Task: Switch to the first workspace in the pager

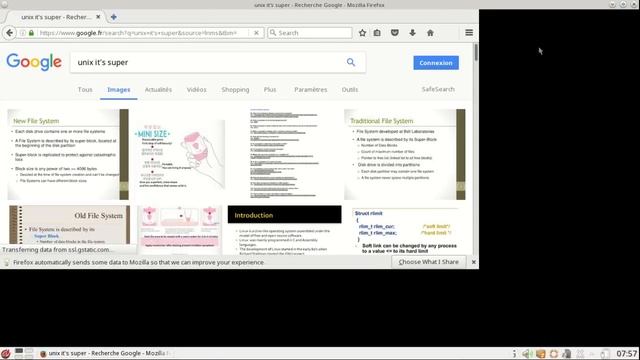Action: click(19, 351)
